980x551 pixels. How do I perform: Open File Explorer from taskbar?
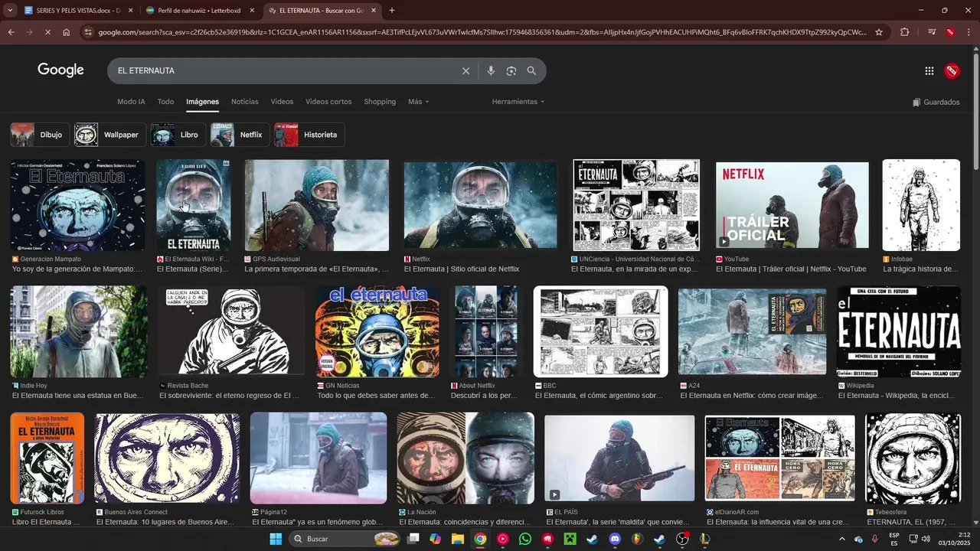[x=458, y=539]
